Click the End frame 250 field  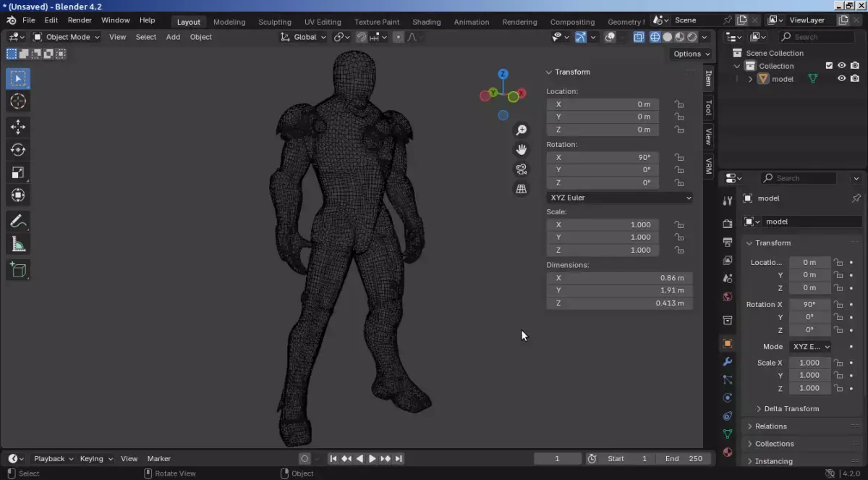click(x=683, y=459)
